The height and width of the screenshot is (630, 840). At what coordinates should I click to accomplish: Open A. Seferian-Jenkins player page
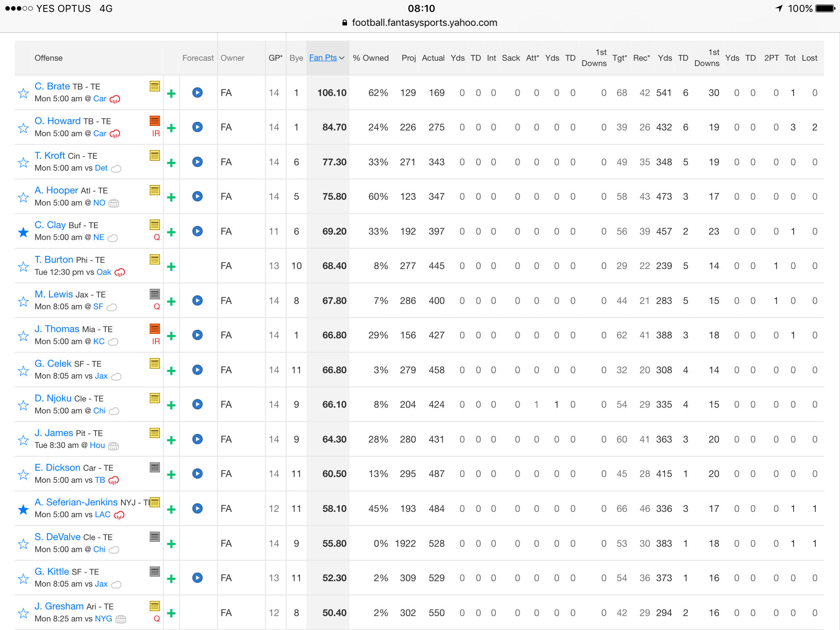[76, 502]
